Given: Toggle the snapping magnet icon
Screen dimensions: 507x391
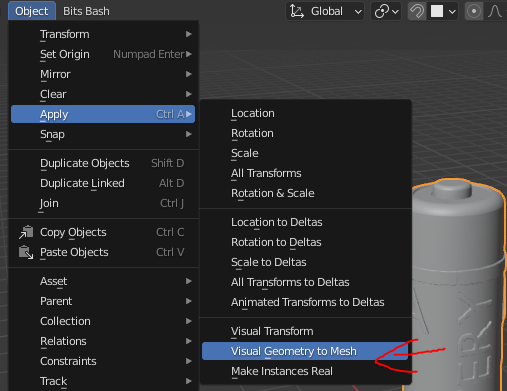Looking at the screenshot, I should pyautogui.click(x=417, y=11).
